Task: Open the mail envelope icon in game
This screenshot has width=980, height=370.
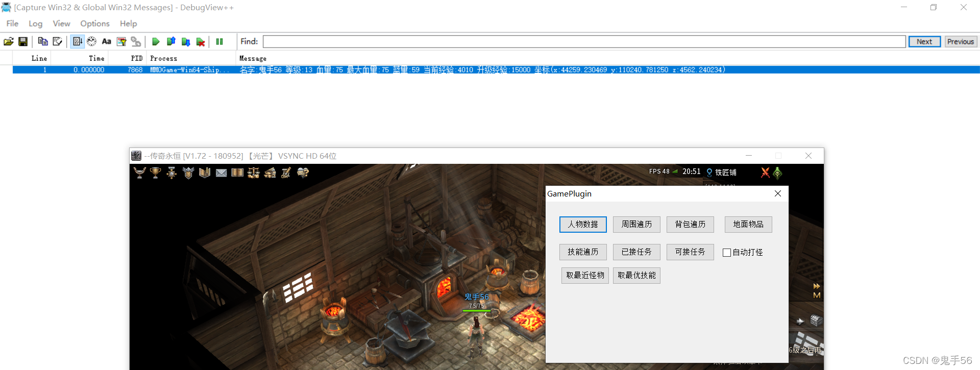Action: pos(221,173)
